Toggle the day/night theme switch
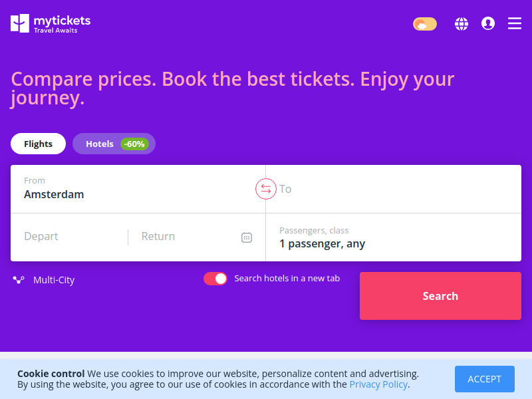Viewport: 532px width, 399px height. point(424,24)
